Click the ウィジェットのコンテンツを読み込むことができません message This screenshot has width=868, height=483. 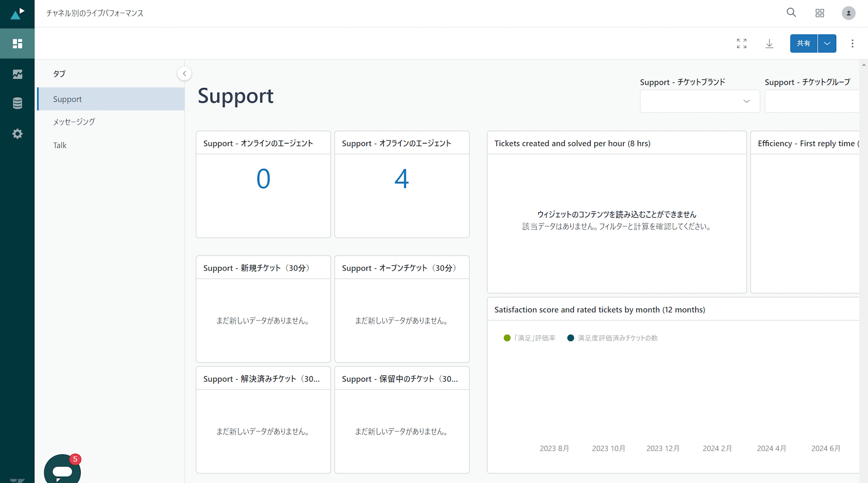pos(617,214)
